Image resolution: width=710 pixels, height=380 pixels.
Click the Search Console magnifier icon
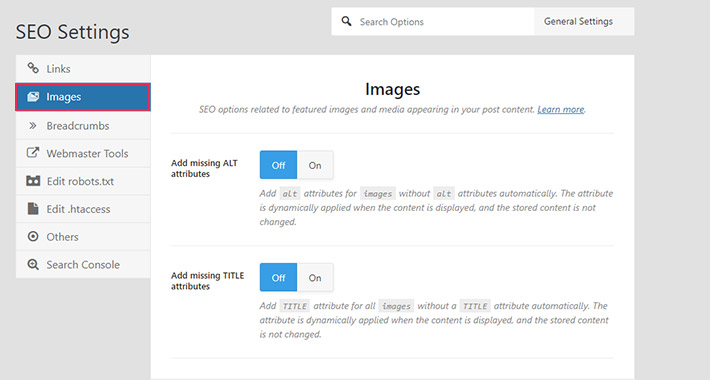pos(33,265)
